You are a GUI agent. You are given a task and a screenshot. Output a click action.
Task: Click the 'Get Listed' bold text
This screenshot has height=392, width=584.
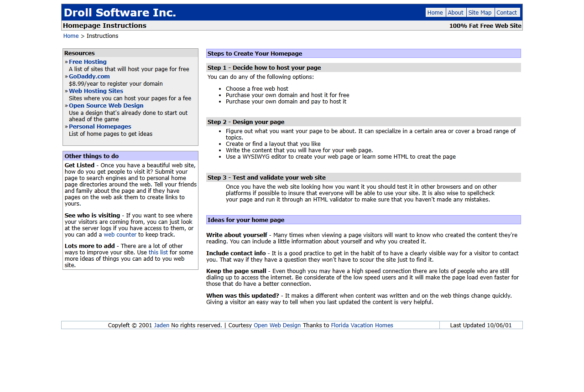79,165
